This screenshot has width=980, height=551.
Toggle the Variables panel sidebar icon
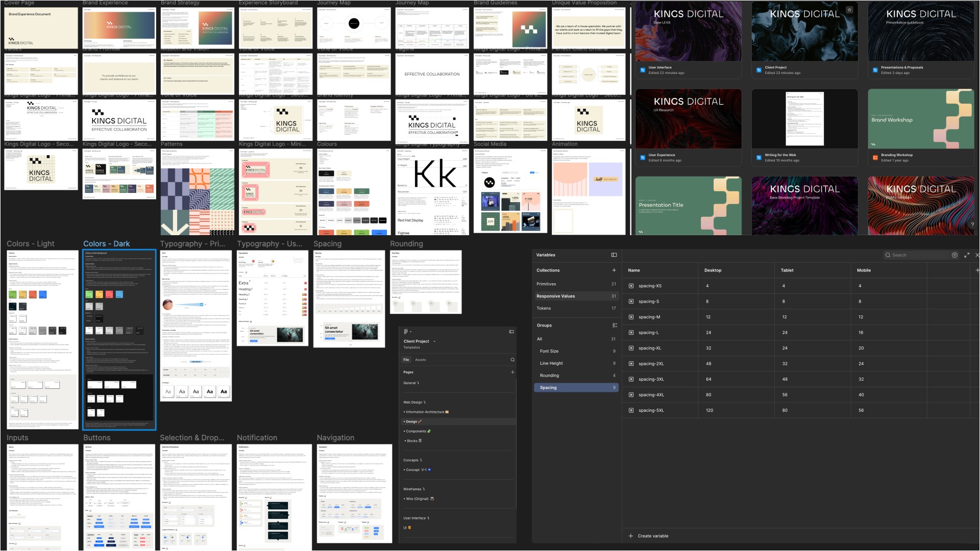[614, 255]
